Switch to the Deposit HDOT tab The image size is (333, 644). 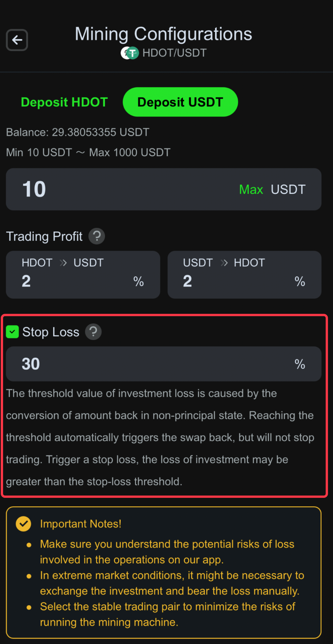pos(64,102)
